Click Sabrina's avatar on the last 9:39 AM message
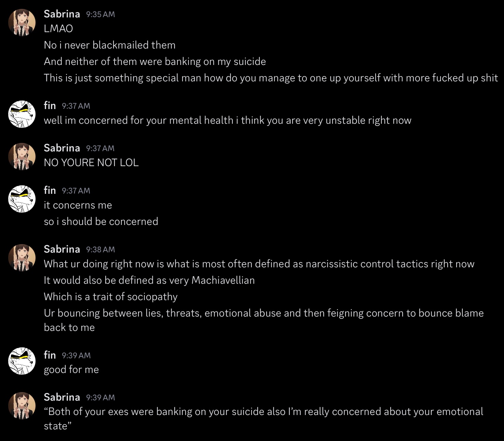Viewport: 504px width, 441px height. click(22, 406)
